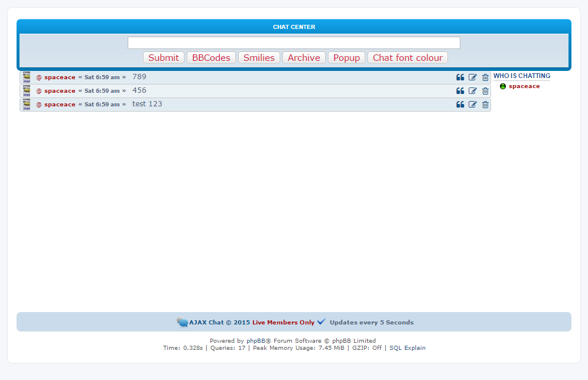Click the "WHO IS CHATTING" heading

coord(522,76)
